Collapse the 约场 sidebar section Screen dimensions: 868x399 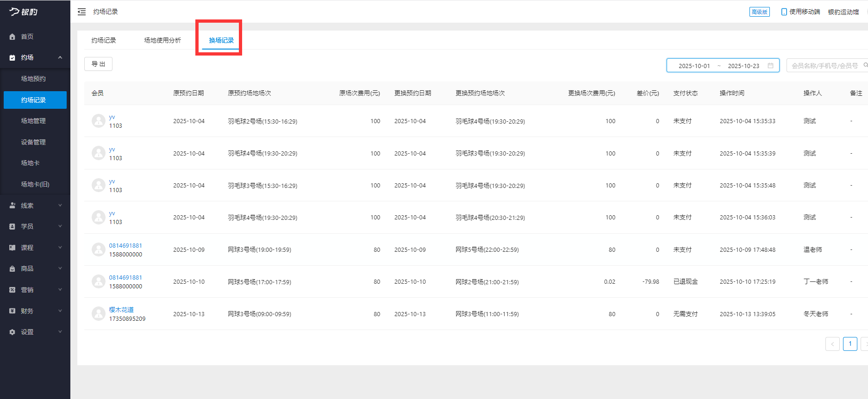[x=35, y=57]
